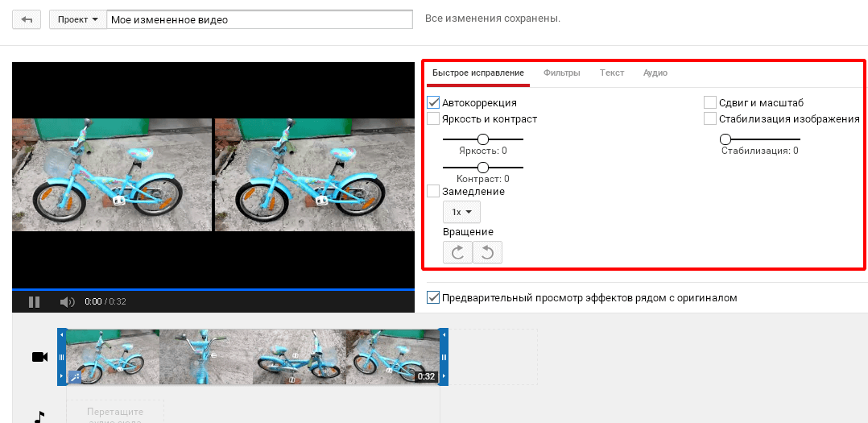
Task: Click the music note audio track icon
Action: 39,417
